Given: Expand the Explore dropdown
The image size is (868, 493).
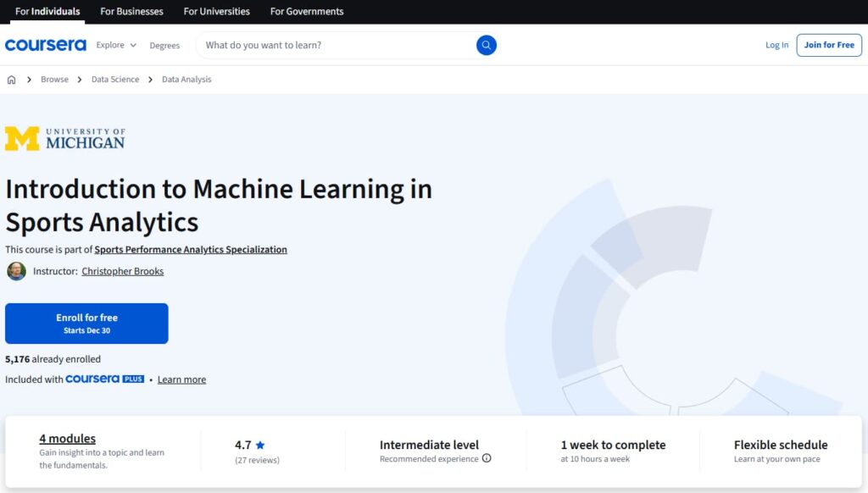Looking at the screenshot, I should [x=116, y=45].
